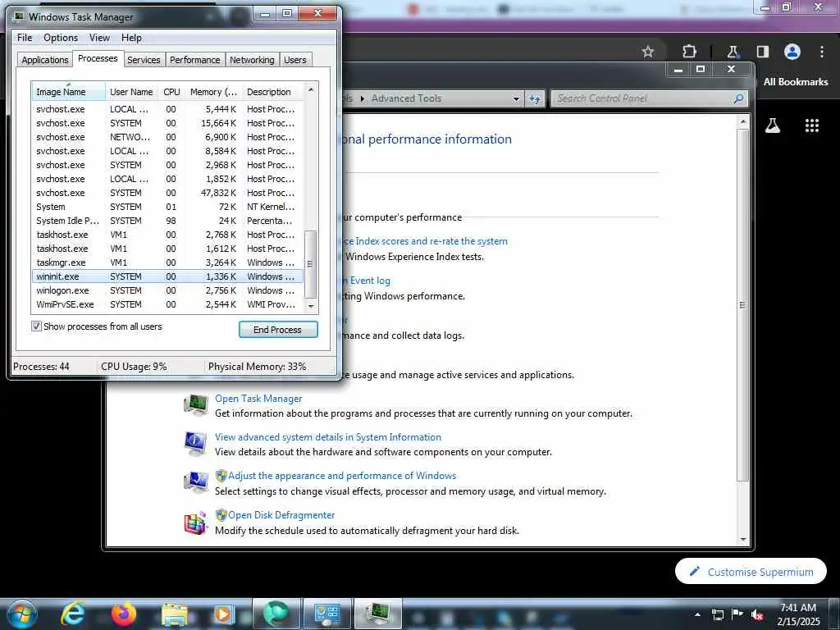The width and height of the screenshot is (840, 630).
Task: Select the winlogon.exe process row
Action: (167, 290)
